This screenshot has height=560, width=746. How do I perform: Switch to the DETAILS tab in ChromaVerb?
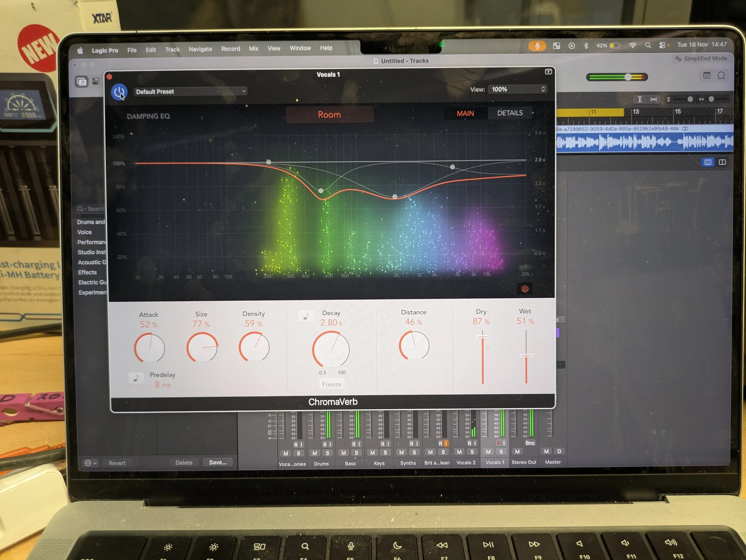click(x=510, y=113)
